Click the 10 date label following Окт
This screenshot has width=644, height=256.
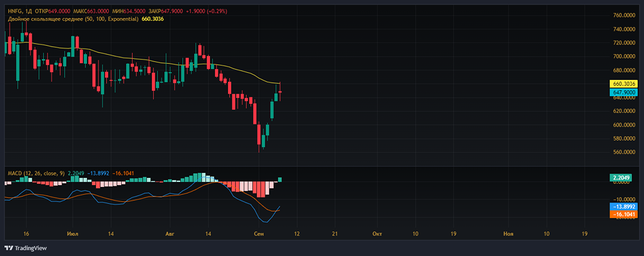coord(415,233)
